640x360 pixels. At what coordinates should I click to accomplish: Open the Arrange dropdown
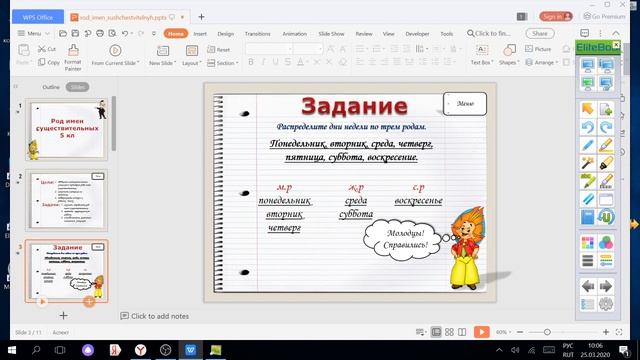541,62
